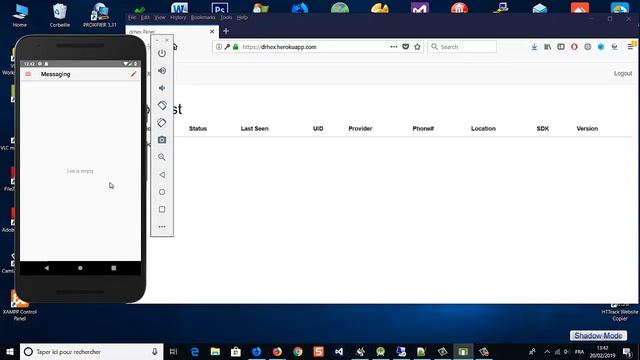
Task: Tap the Android home button on phone screen
Action: [x=80, y=268]
